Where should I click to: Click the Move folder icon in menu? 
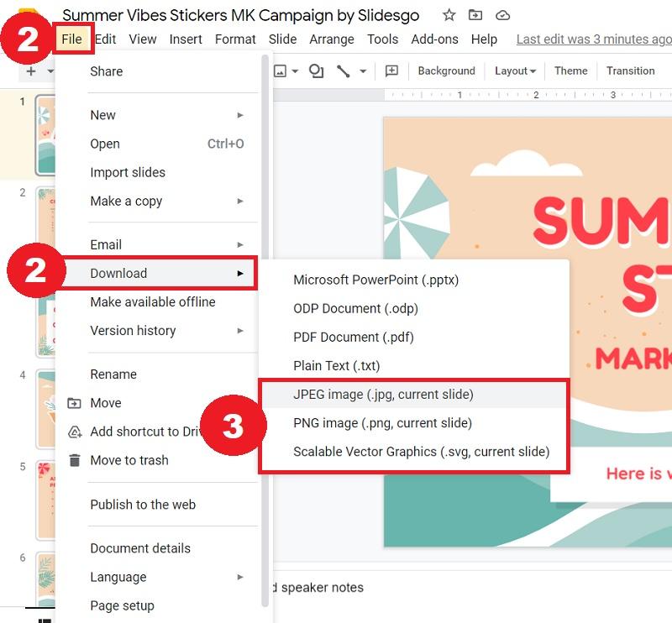point(74,403)
